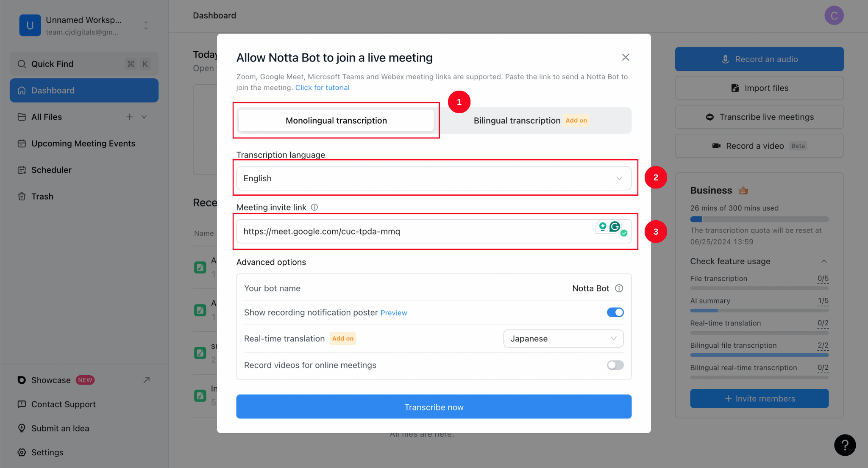Click the Click for tutorial link

pyautogui.click(x=322, y=87)
